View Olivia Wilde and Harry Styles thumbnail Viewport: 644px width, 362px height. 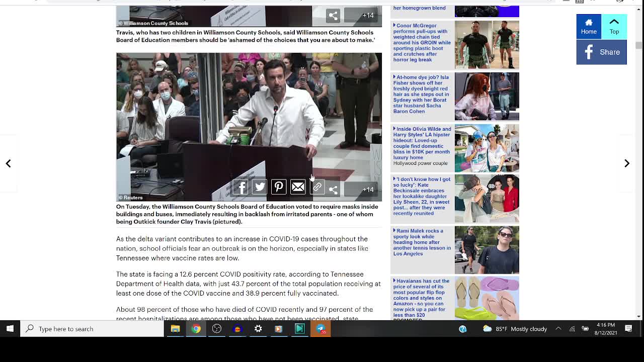[487, 148]
